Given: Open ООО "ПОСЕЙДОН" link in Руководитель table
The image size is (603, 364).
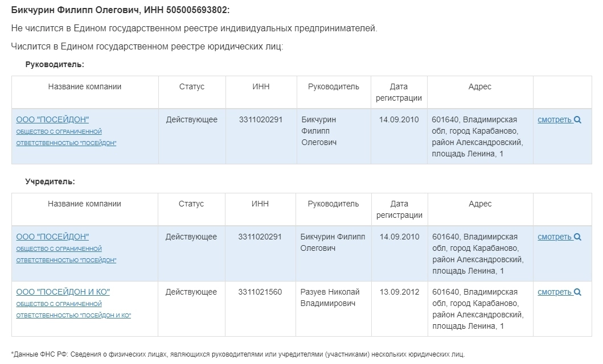Looking at the screenshot, I should click(52, 119).
